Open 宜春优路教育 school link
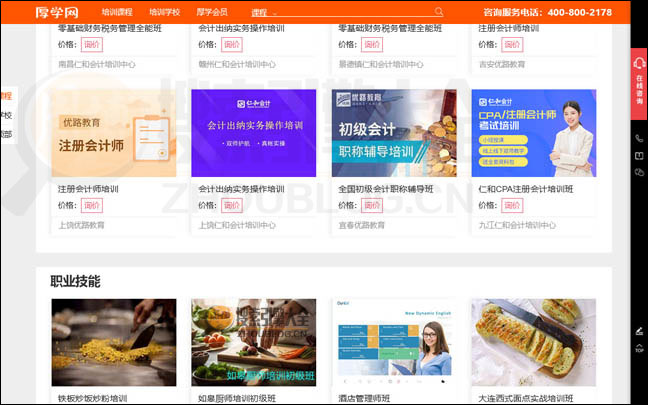Image resolution: width=648 pixels, height=405 pixels. pyautogui.click(x=362, y=225)
